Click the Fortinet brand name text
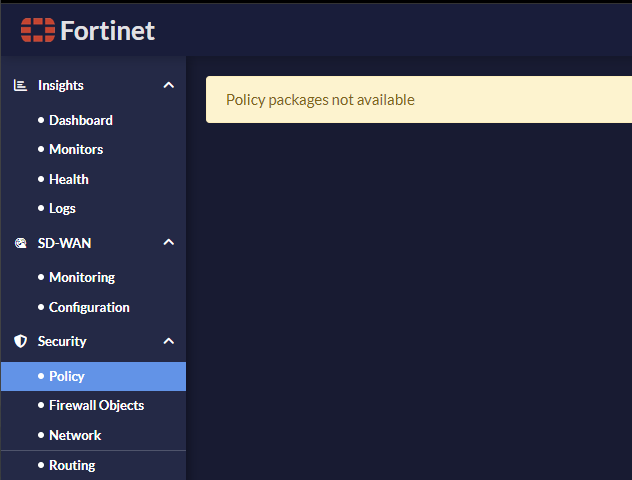 [x=107, y=30]
